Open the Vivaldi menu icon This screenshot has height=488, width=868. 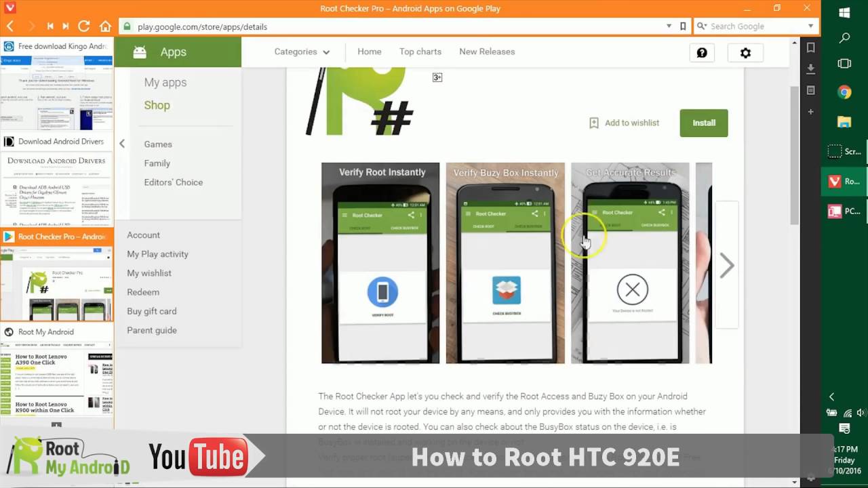point(9,8)
